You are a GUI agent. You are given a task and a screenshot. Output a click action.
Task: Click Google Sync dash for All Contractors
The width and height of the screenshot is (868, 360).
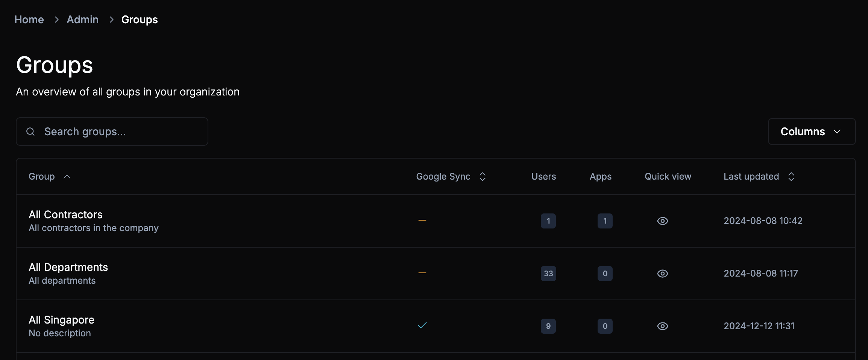tap(422, 220)
